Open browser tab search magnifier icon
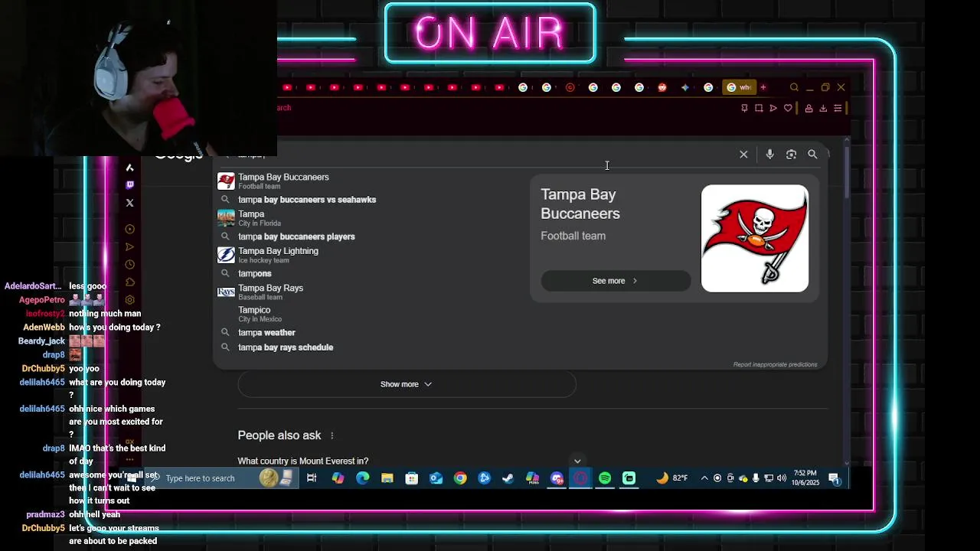 click(x=794, y=87)
